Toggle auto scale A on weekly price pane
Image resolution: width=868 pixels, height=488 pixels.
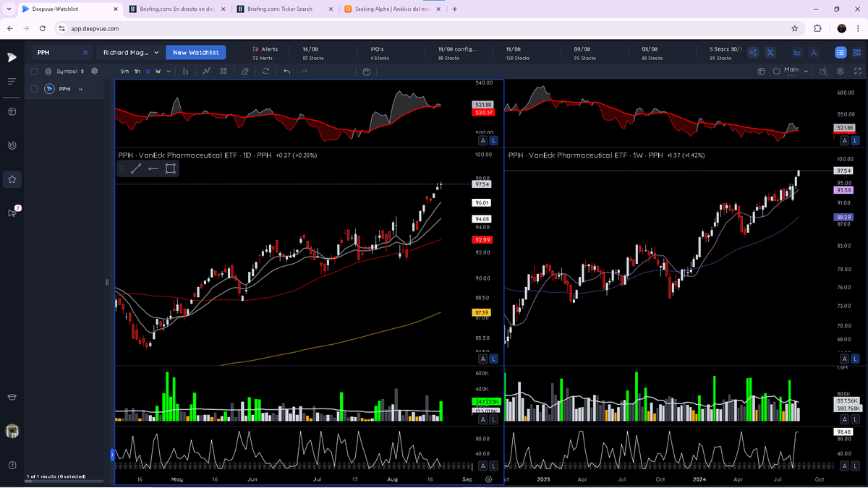844,359
